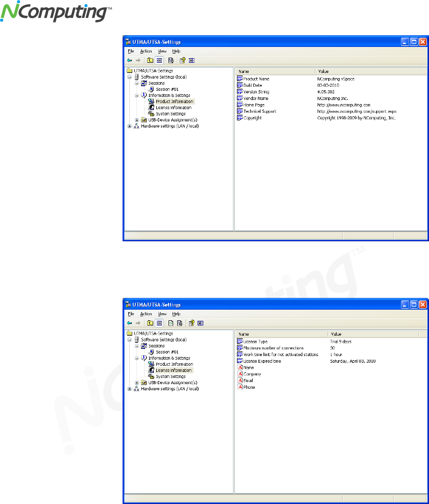Image resolution: width=429 pixels, height=504 pixels.
Task: Click Up one level icon, Build Date window
Action: (150, 60)
